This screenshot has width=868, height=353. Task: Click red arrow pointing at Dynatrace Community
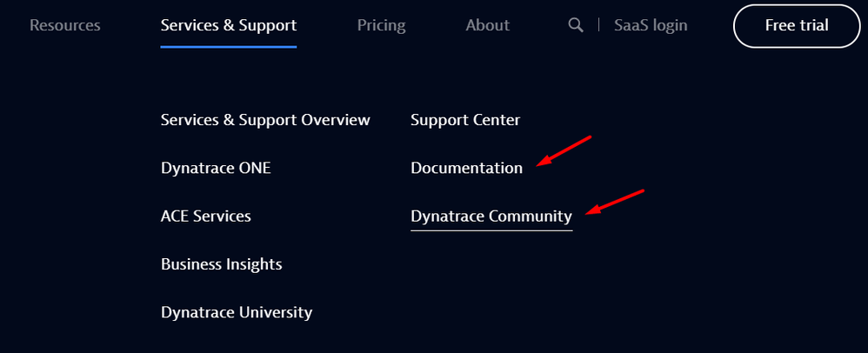[615, 200]
